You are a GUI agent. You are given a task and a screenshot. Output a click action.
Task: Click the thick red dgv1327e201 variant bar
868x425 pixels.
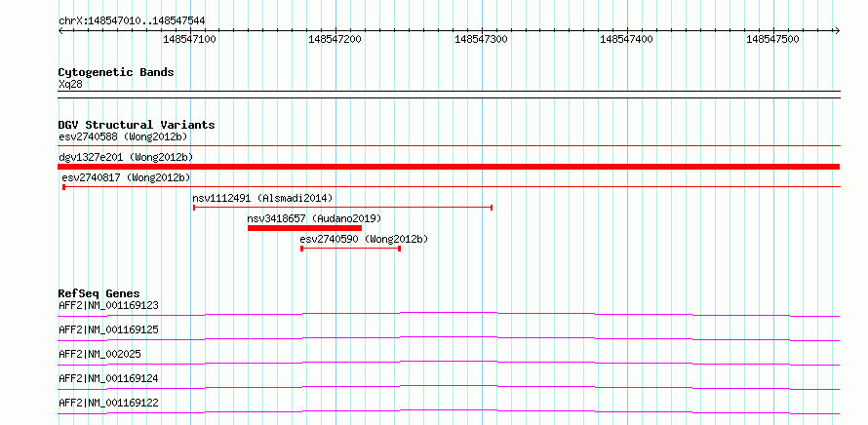[x=449, y=167]
